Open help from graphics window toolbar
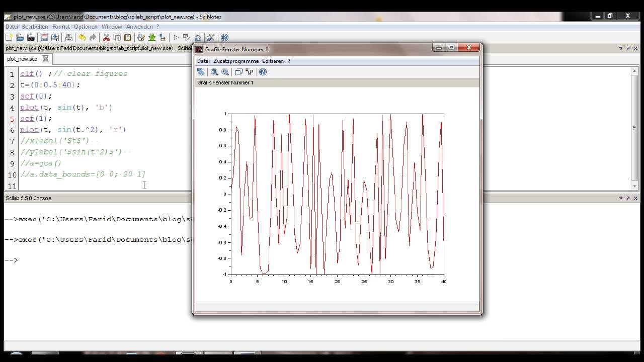Image resolution: width=644 pixels, height=362 pixels. pyautogui.click(x=263, y=72)
